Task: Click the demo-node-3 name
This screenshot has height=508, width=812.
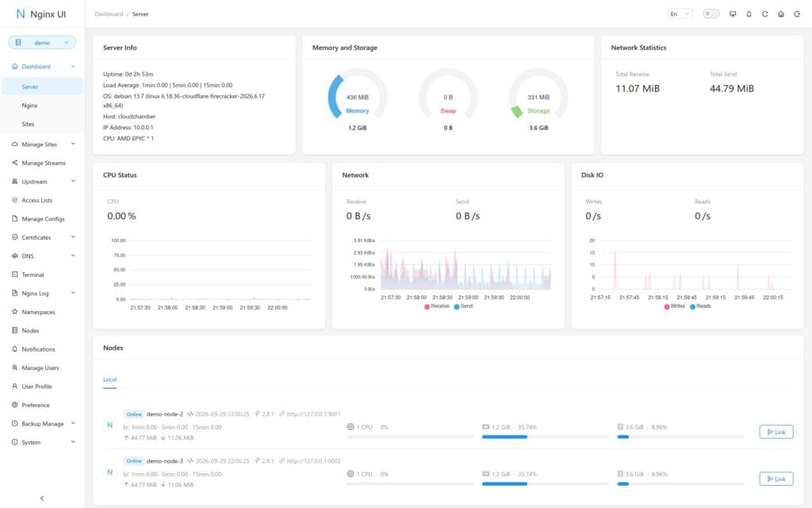Action: pyautogui.click(x=165, y=461)
